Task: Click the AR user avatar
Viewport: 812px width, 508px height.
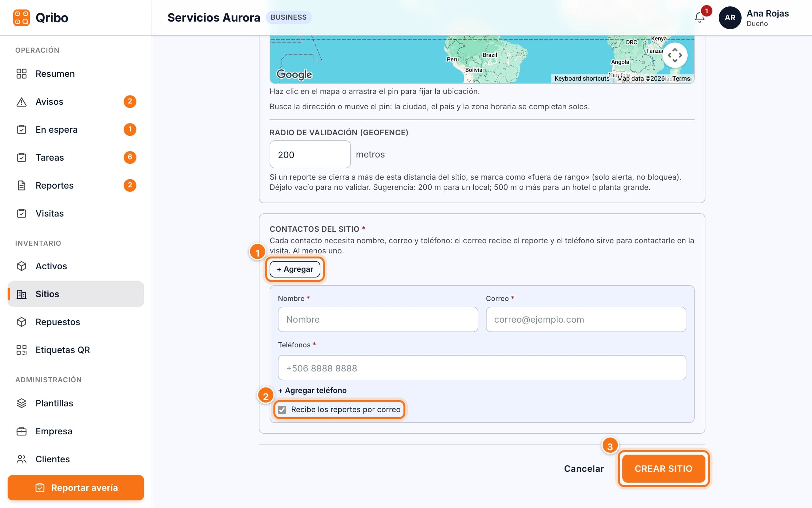Action: [x=730, y=17]
